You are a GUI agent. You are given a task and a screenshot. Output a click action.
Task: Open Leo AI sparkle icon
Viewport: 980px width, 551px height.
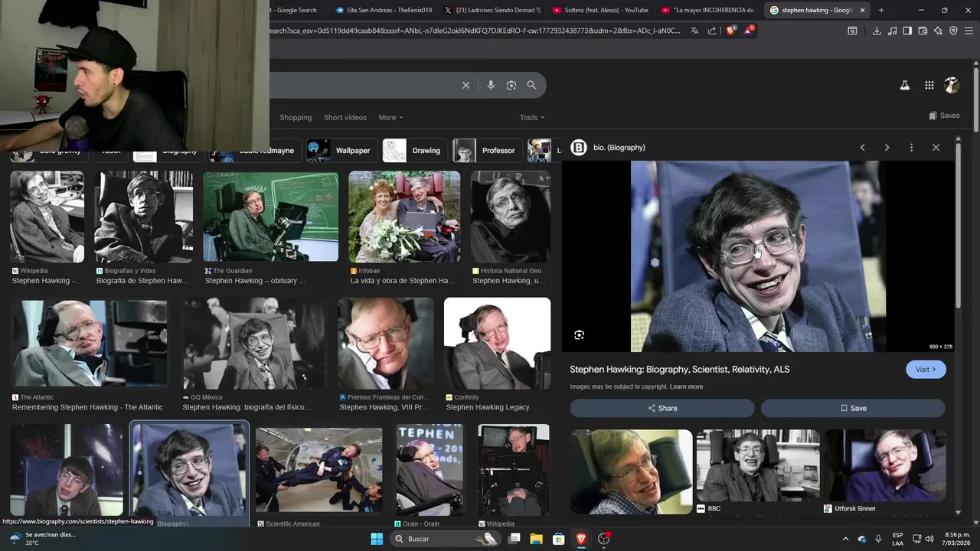[x=938, y=31]
